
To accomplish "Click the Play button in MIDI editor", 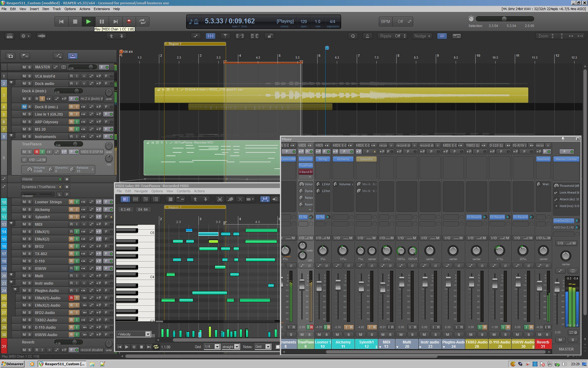I will point(127,347).
